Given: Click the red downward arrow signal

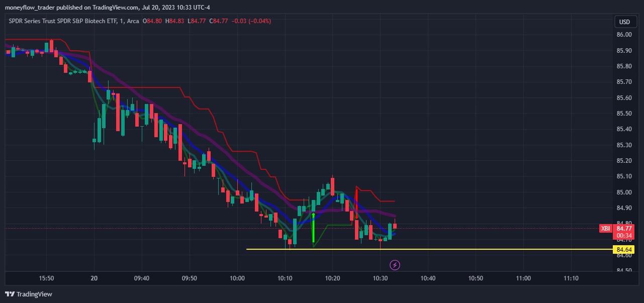Looking at the screenshot, I should pos(356,204).
